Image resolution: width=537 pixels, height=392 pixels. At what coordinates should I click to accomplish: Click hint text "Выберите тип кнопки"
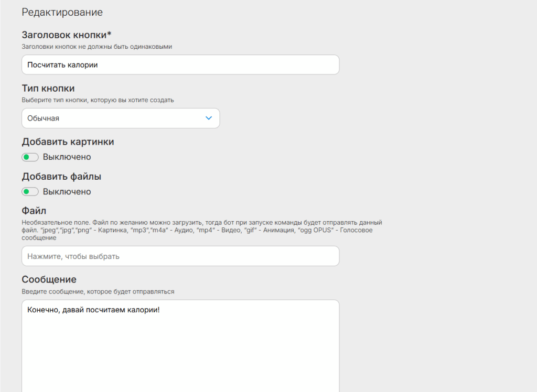pos(98,100)
